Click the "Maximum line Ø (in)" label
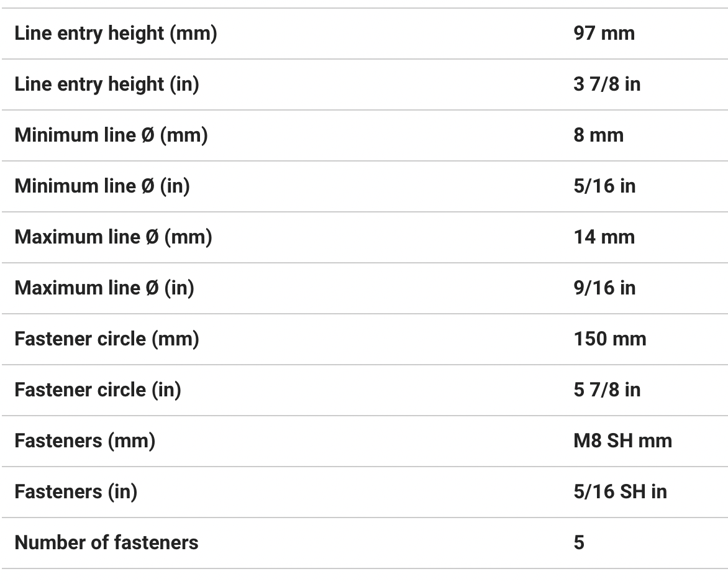 coord(104,288)
